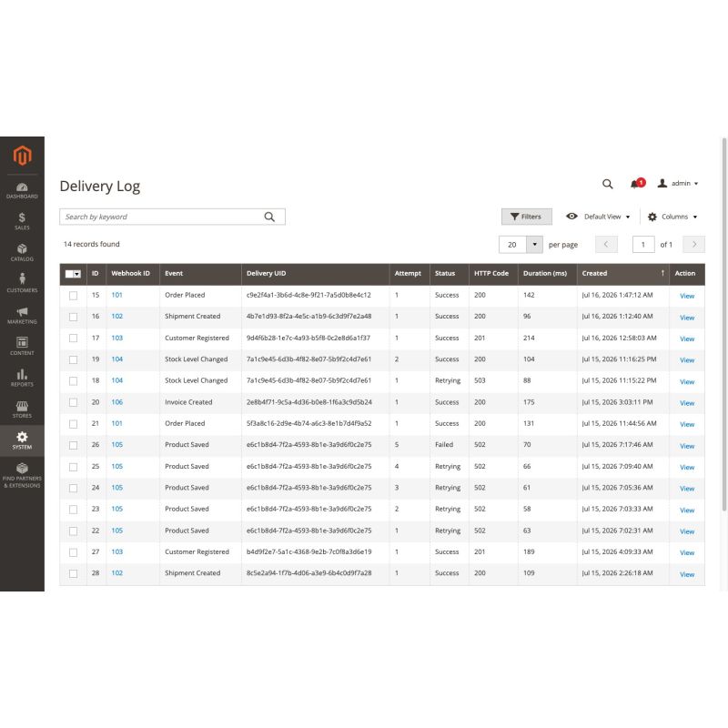Viewport: 728px width, 728px height.
Task: Sort by ID column header
Action: pos(96,274)
